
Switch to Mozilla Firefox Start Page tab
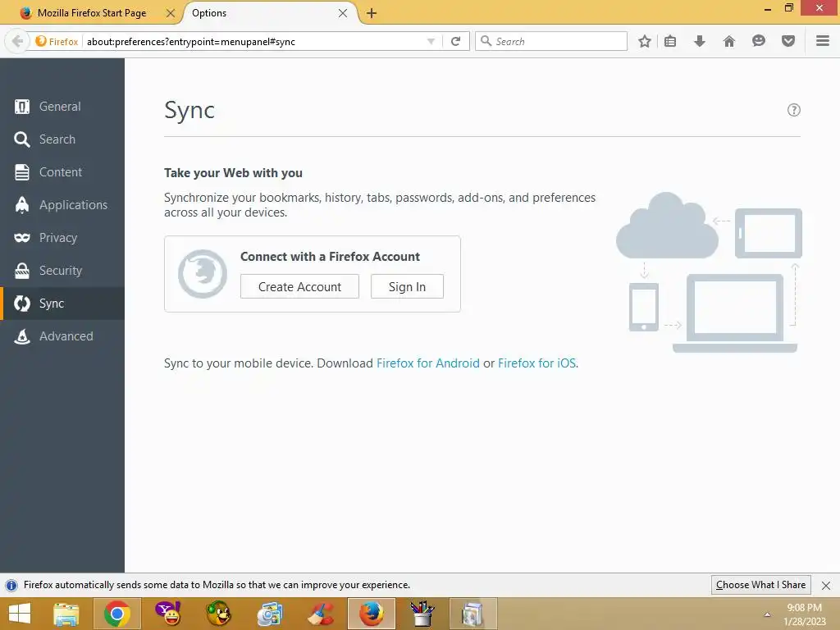(x=92, y=13)
